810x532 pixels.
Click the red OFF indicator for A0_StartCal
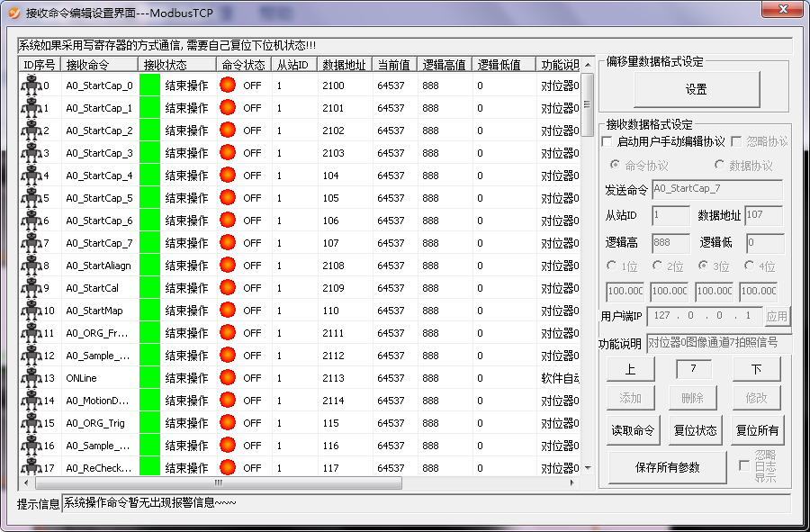[228, 288]
